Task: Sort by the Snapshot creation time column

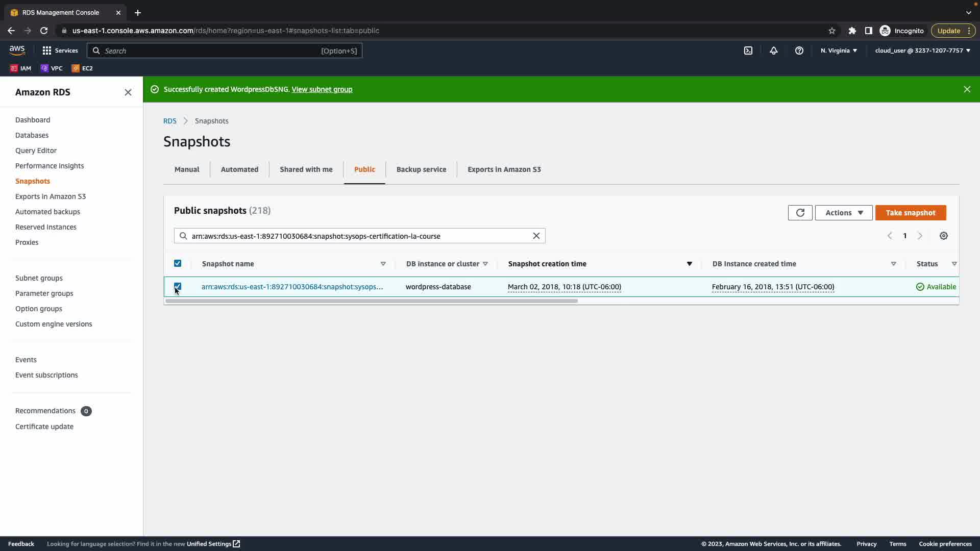Action: [547, 264]
